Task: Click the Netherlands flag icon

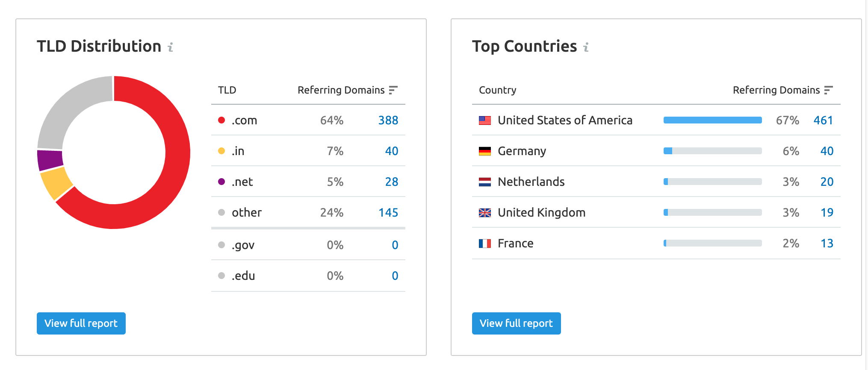Action: (485, 182)
